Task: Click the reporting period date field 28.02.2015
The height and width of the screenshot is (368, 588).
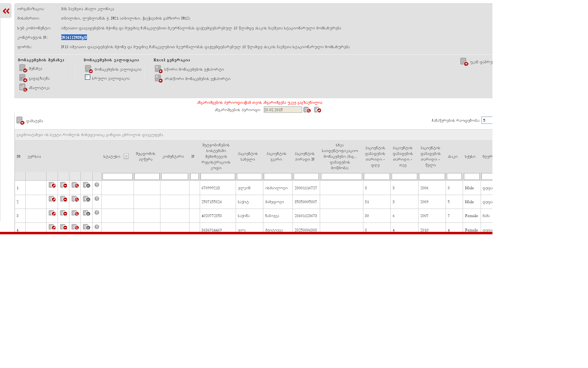Action: click(283, 110)
